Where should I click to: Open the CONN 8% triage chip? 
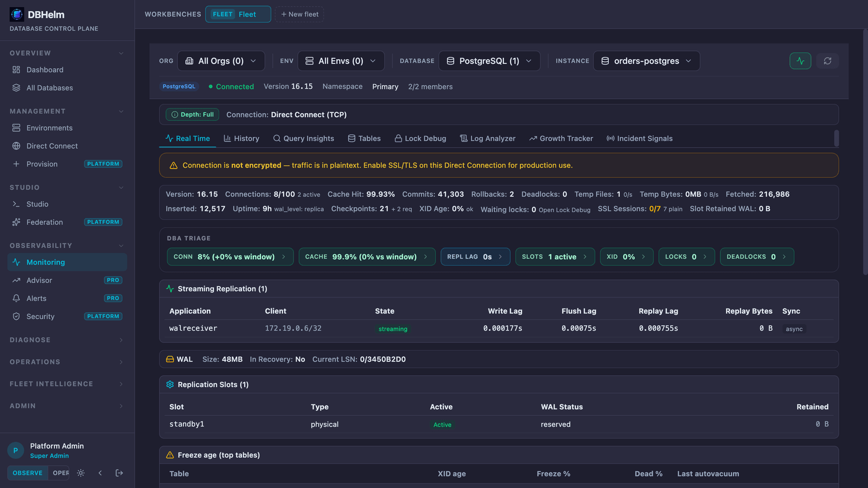pyautogui.click(x=230, y=256)
